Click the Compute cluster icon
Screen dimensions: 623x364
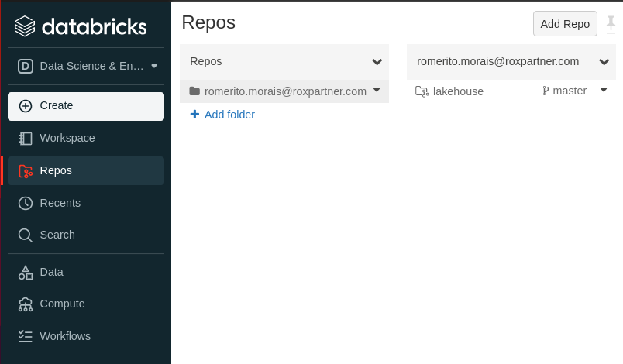point(26,304)
